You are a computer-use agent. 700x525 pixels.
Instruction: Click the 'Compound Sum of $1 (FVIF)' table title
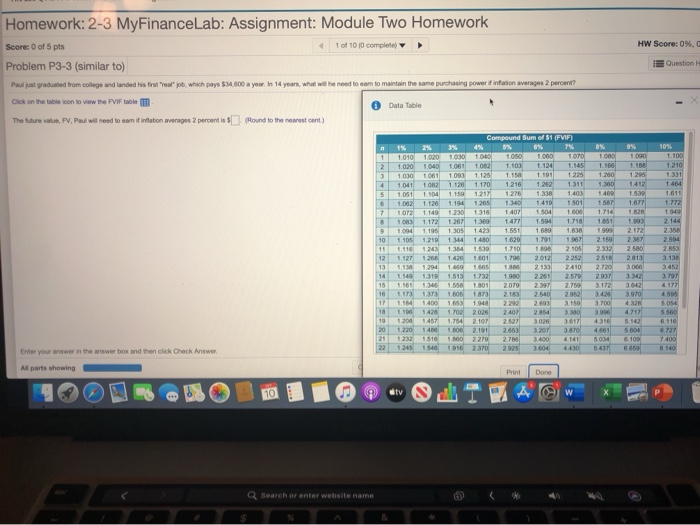(529, 138)
